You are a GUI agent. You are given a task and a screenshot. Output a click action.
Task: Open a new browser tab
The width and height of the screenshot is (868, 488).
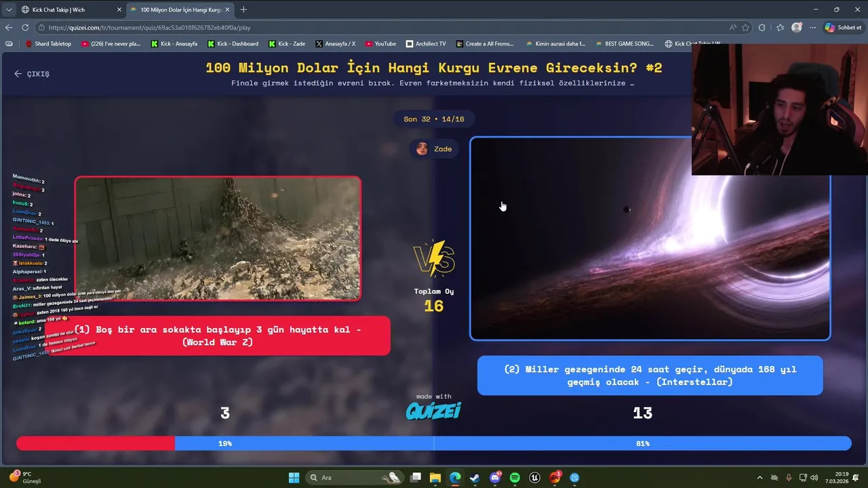click(243, 9)
